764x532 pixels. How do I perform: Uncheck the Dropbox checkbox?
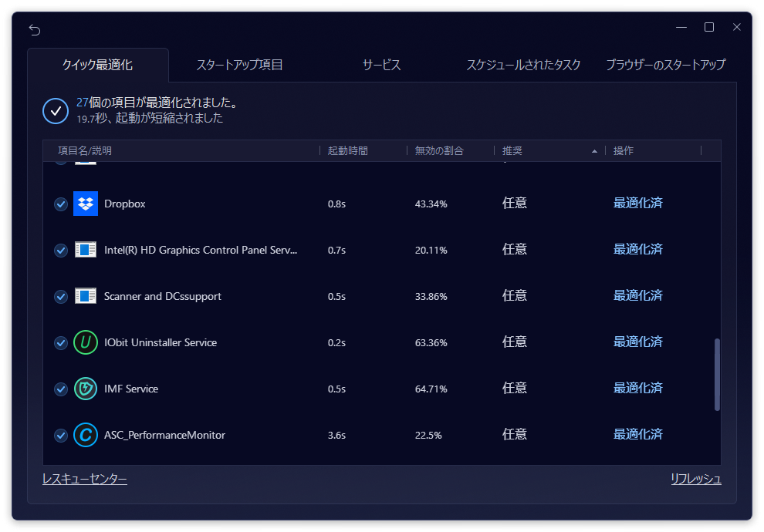point(61,204)
